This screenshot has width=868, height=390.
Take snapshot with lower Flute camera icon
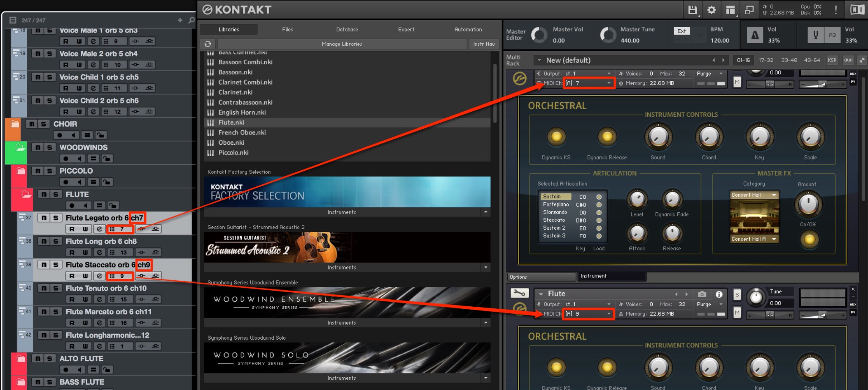point(702,294)
